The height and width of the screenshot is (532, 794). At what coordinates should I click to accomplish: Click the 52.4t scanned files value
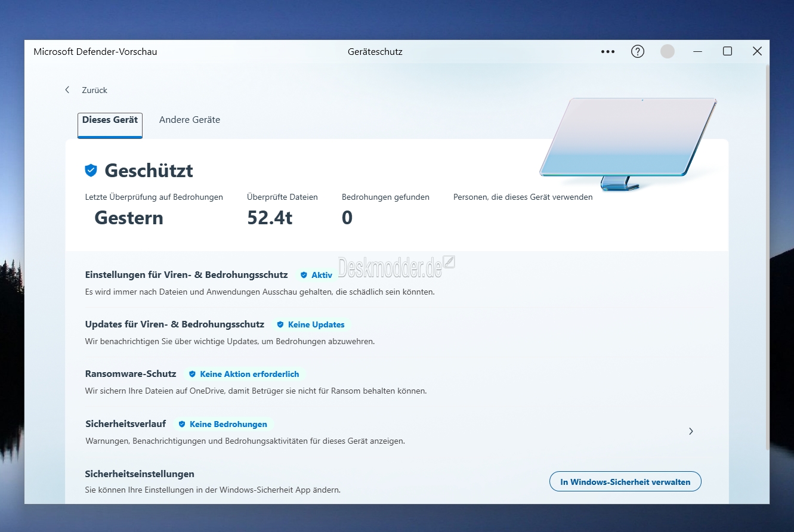(x=270, y=218)
